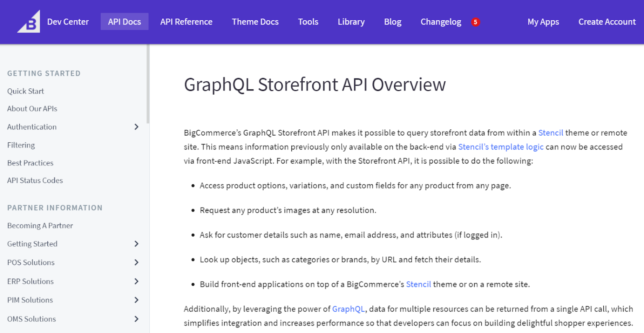Click the Changelog notification badge showing 5

pyautogui.click(x=475, y=22)
